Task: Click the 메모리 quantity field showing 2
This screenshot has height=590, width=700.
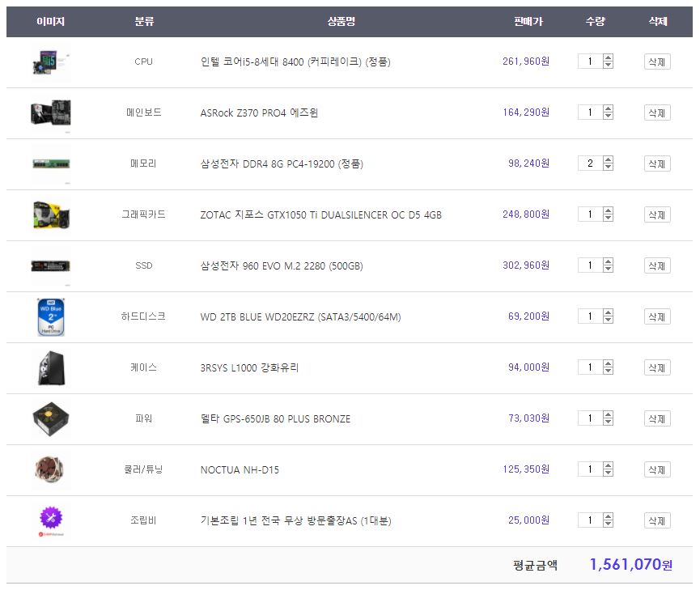Action: pyautogui.click(x=590, y=163)
